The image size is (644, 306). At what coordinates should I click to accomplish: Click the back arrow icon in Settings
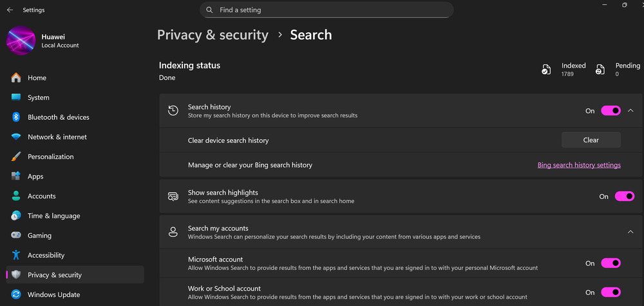(10, 10)
